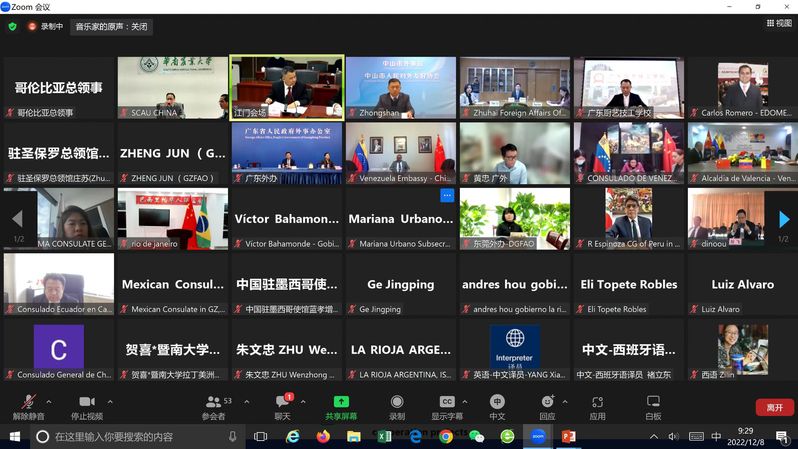Click the green share screen (共享屏幕) icon
This screenshot has height=449, width=798.
341,402
